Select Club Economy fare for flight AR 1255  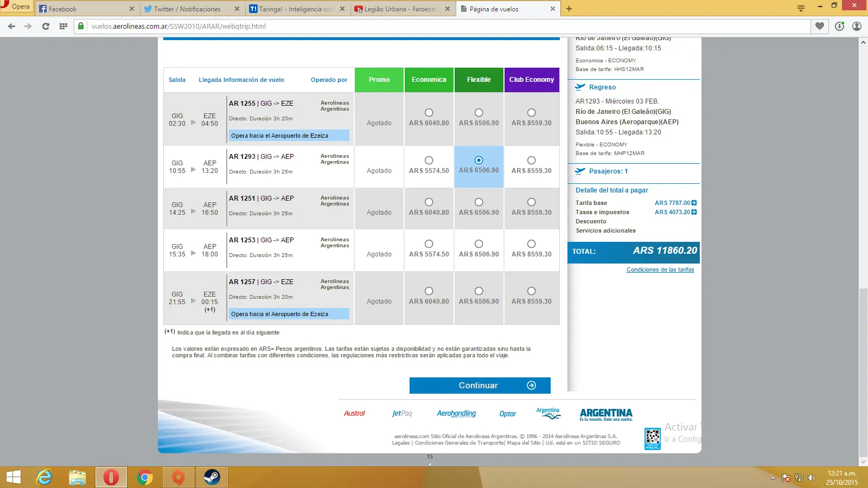(532, 113)
